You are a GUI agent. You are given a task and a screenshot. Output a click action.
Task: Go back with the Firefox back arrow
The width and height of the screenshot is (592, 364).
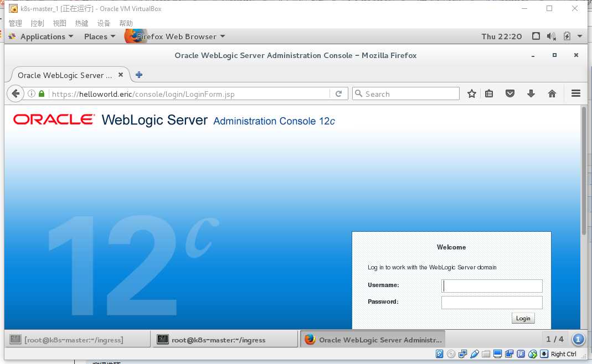click(16, 93)
